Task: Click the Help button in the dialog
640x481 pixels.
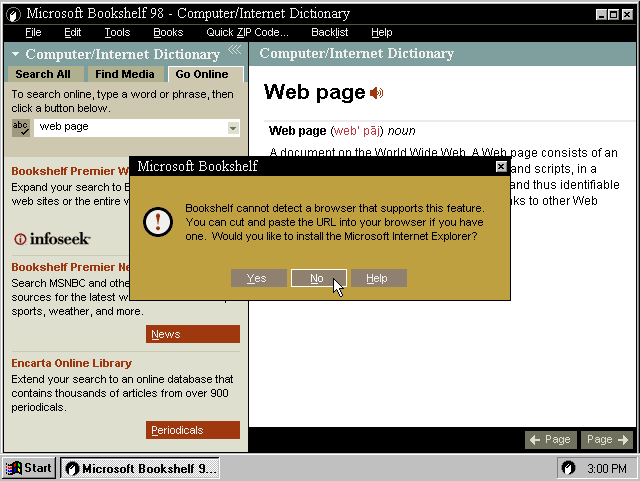Action: (x=377, y=278)
